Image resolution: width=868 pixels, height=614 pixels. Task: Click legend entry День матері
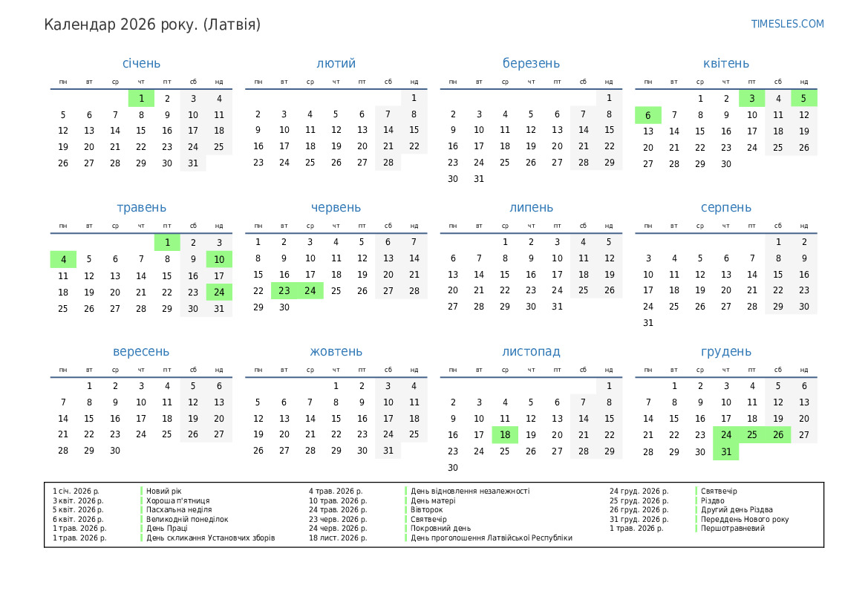click(433, 500)
